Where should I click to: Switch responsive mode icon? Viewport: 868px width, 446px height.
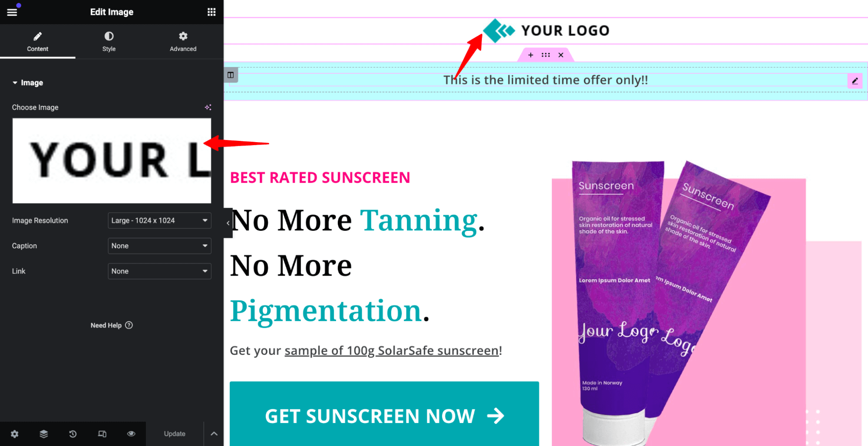102,434
